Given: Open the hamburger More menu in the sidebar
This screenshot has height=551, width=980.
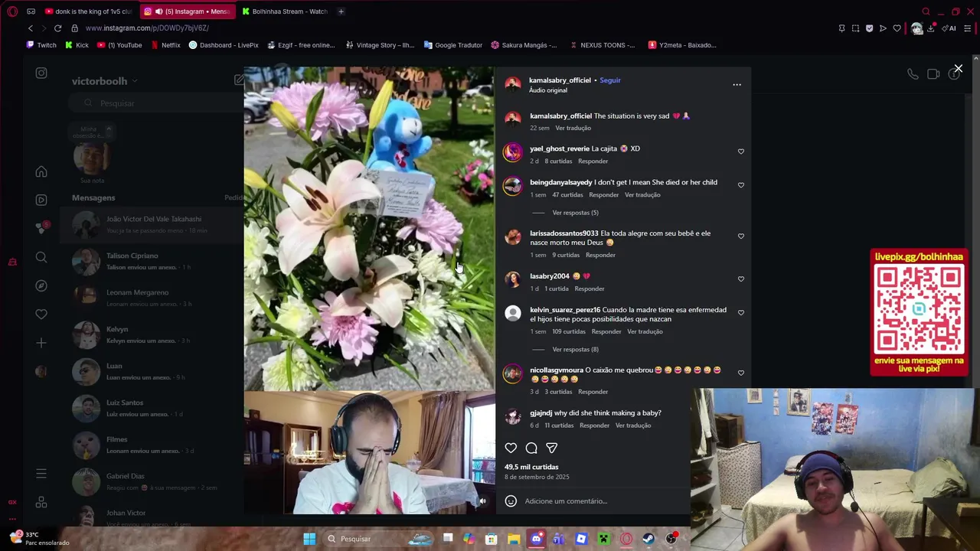Looking at the screenshot, I should click(x=41, y=474).
